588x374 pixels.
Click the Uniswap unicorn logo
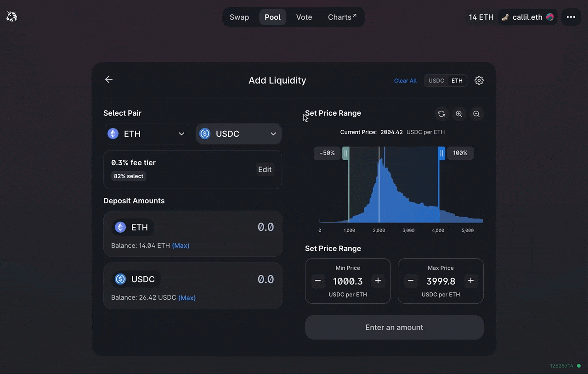[x=11, y=17]
